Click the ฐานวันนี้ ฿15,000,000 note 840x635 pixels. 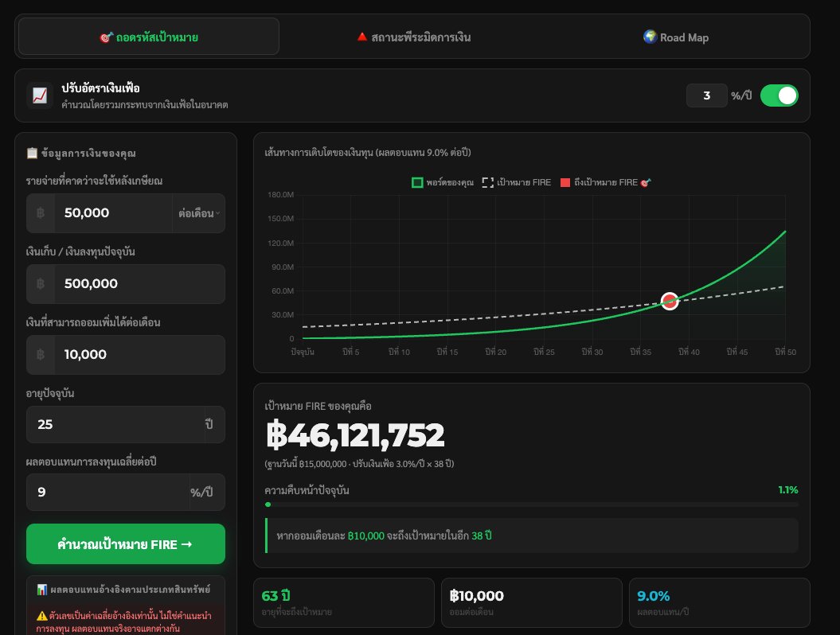pos(359,464)
